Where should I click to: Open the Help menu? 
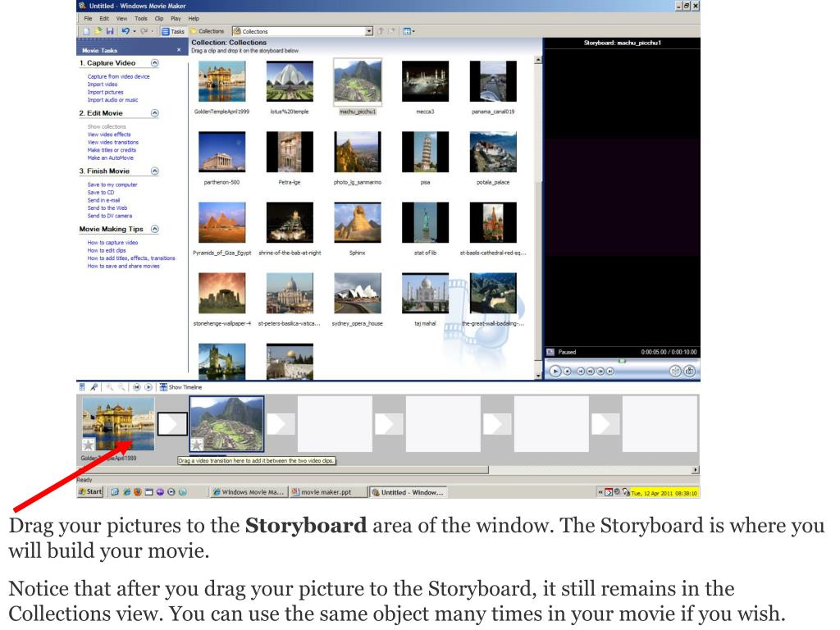click(194, 18)
